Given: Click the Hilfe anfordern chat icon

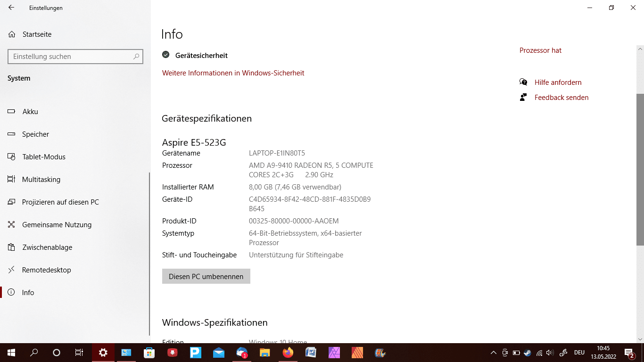Looking at the screenshot, I should pyautogui.click(x=523, y=82).
